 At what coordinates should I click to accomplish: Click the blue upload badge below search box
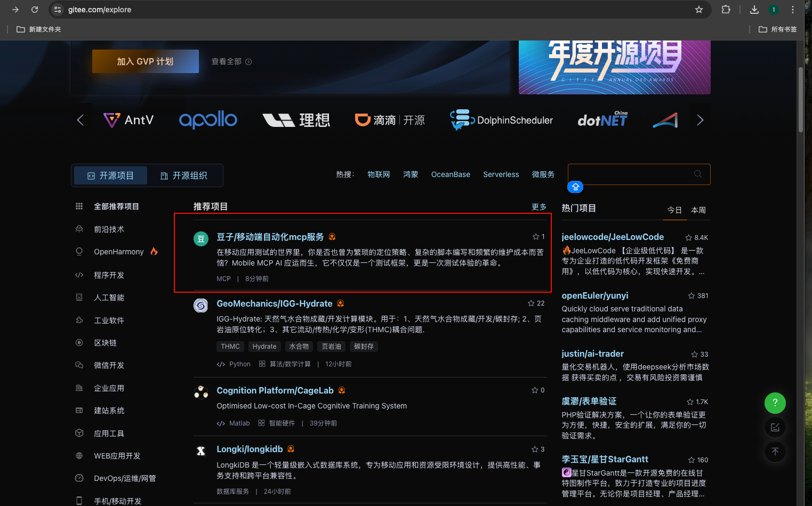[575, 187]
